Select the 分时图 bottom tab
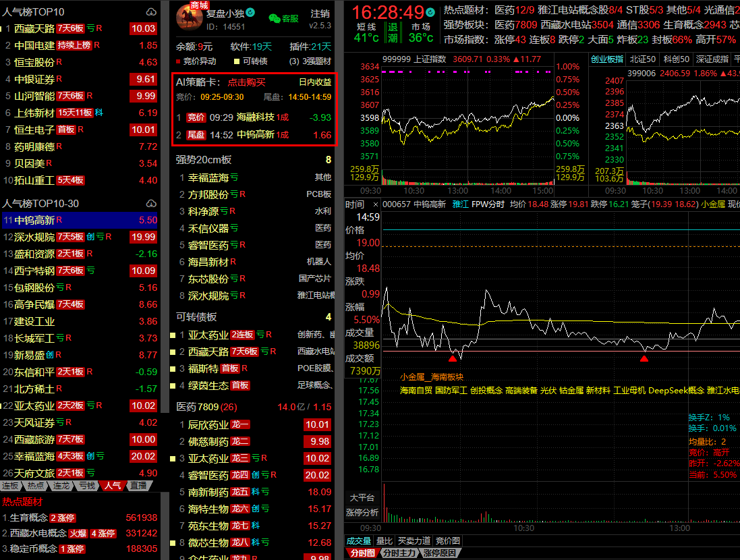This screenshot has width=740, height=560. click(x=362, y=553)
